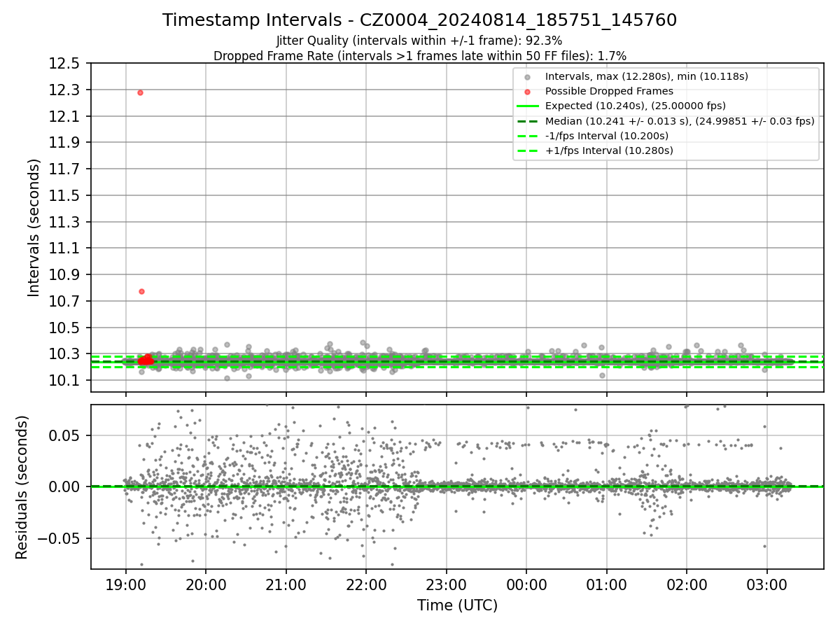This screenshot has width=840, height=630.
Task: Click the red outlier point near 12.28 seconds
Action: 140,92
